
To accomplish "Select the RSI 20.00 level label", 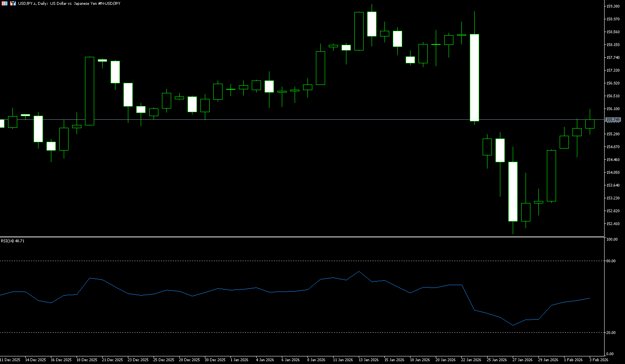I will (x=611, y=333).
